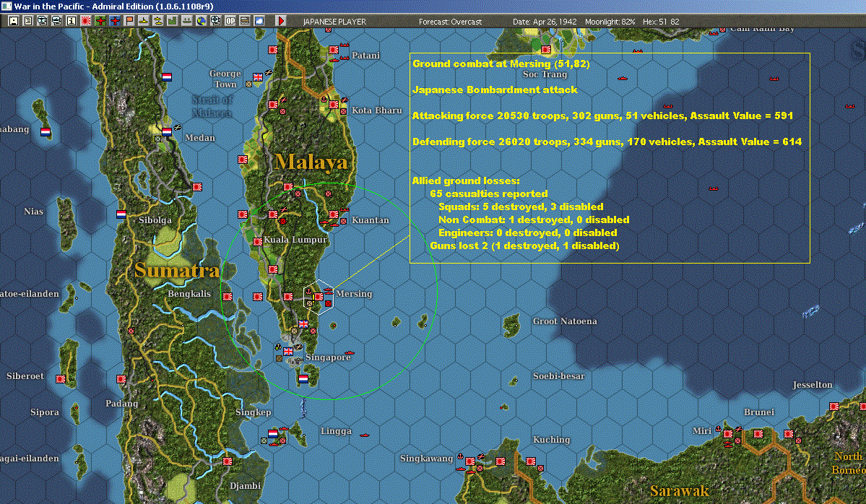Screen dimensions: 866x504
Task: Click the 'Hex: 51 82' status text
Action: point(661,22)
